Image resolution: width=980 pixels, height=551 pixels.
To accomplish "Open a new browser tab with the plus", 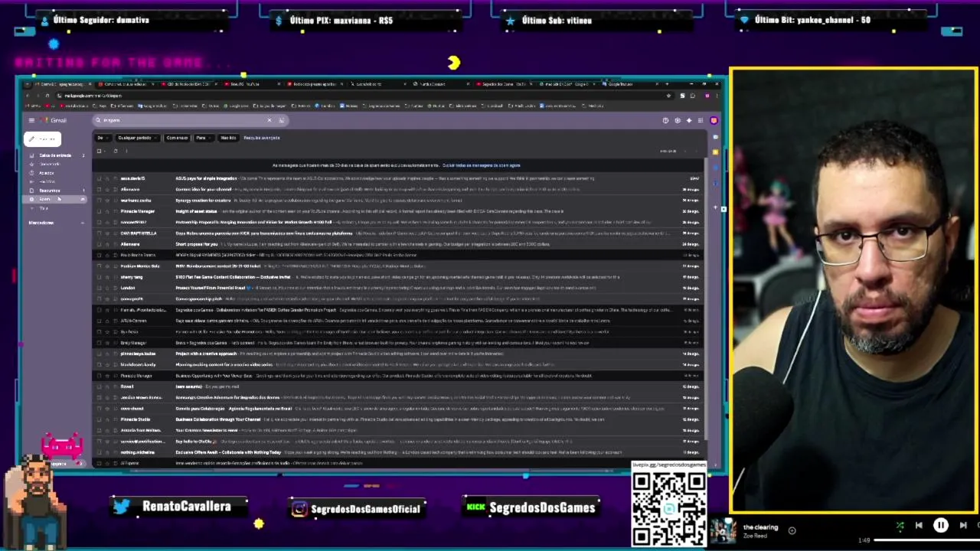I will pos(667,84).
